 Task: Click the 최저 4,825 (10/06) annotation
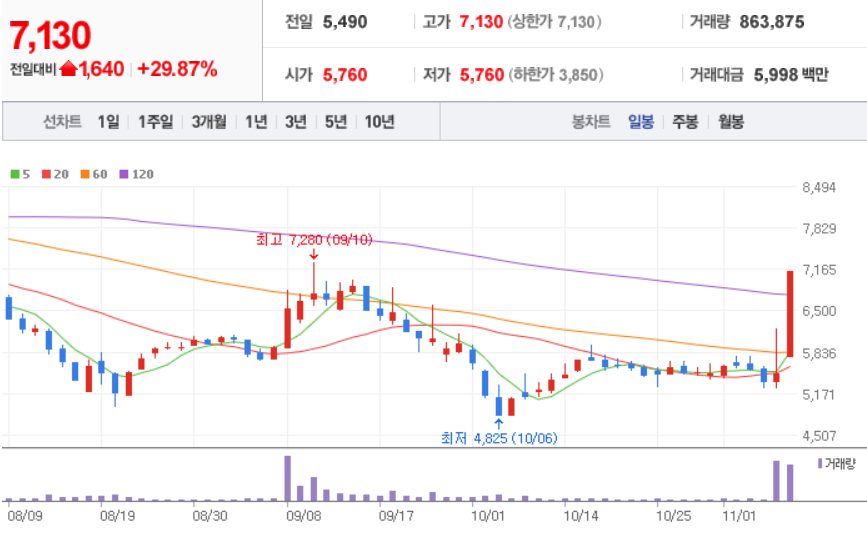[499, 438]
